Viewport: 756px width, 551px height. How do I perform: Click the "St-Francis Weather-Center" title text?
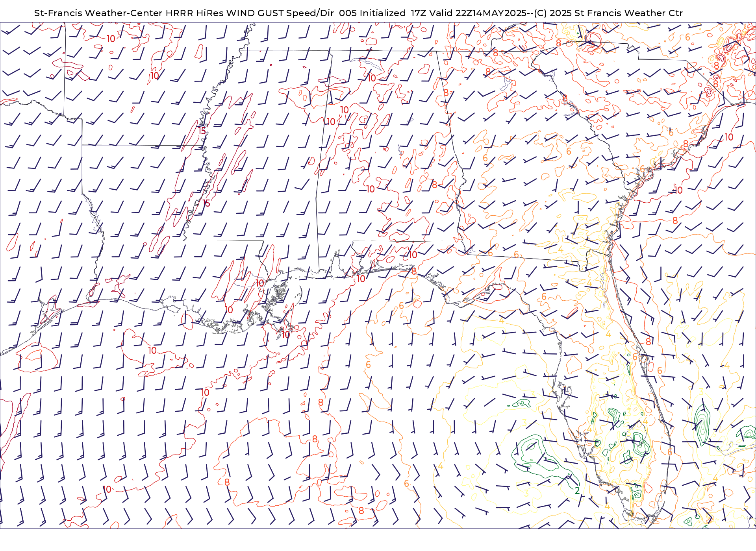[x=98, y=13]
